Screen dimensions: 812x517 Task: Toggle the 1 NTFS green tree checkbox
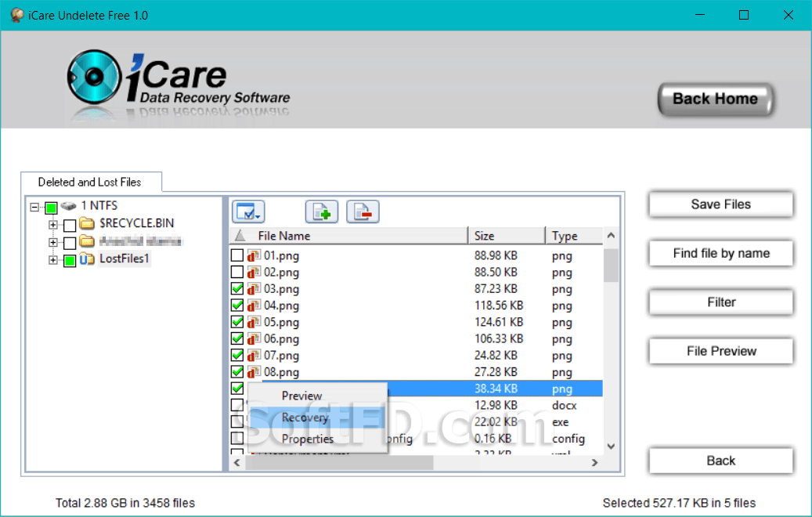[x=51, y=208]
